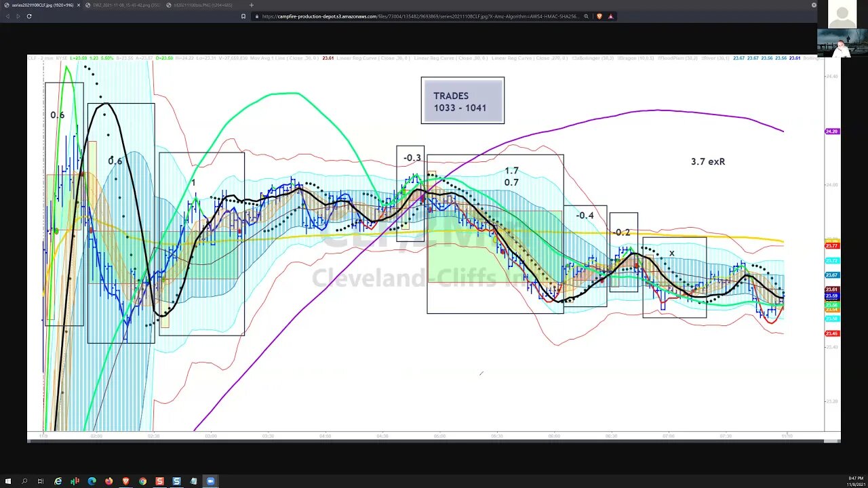Open the green trading chart app on taskbar

click(x=75, y=481)
